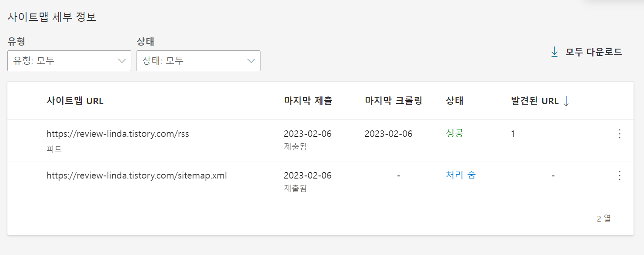The height and width of the screenshot is (255, 644).
Task: Sort by 마지막 크롤링 column header
Action: click(394, 101)
